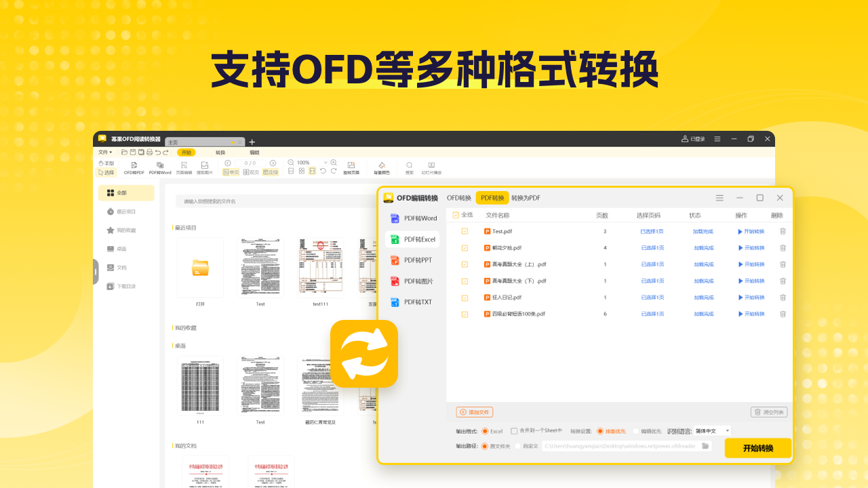Enable 合并到一个Sheet中 option
The image size is (868, 488).
pos(514,431)
